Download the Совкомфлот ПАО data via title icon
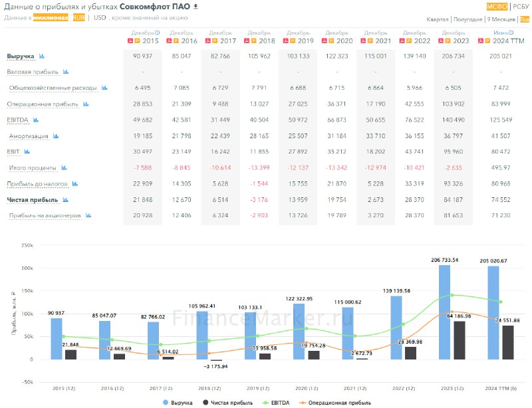 click(196, 7)
